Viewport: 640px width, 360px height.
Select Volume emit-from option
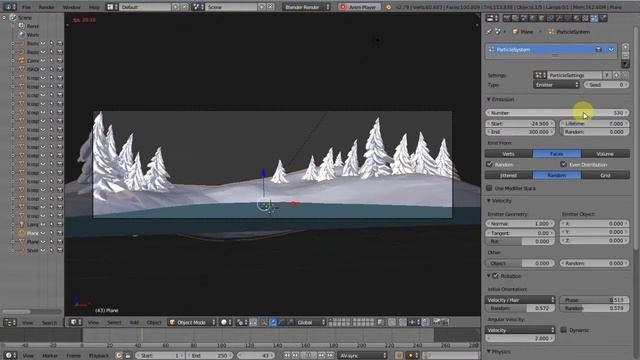coord(605,153)
